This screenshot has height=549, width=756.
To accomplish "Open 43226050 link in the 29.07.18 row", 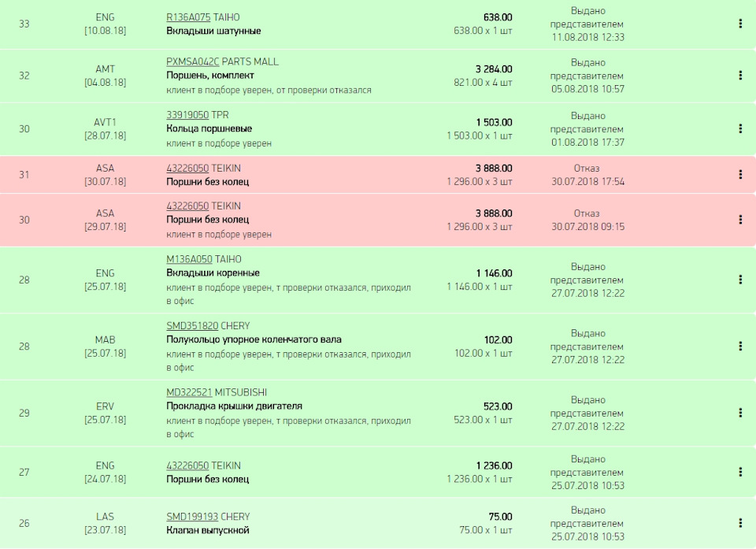I will [187, 206].
